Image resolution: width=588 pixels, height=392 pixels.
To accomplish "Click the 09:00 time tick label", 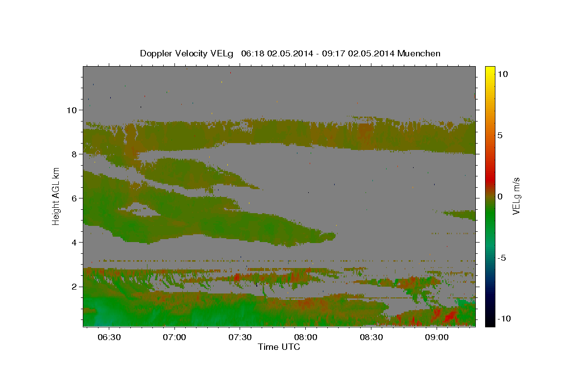I will click(x=437, y=338).
